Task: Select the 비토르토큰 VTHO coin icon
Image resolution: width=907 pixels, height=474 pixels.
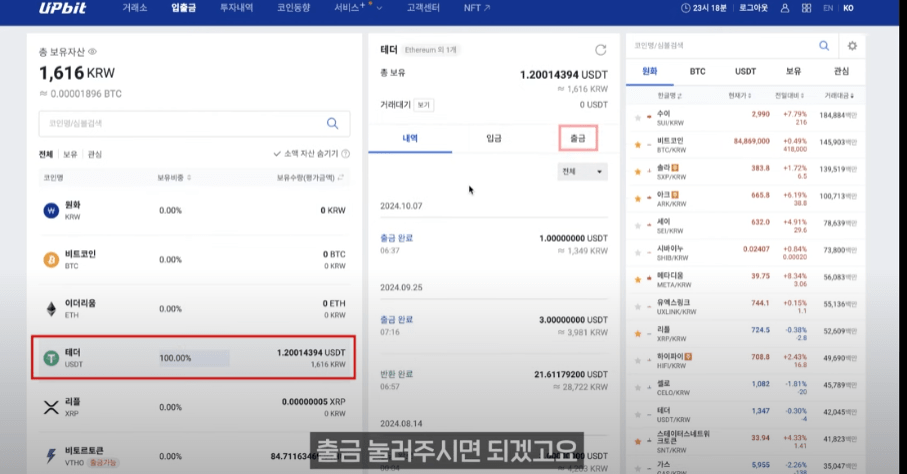Action: pos(51,456)
